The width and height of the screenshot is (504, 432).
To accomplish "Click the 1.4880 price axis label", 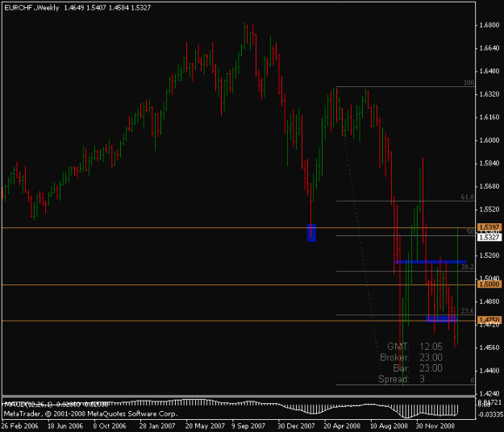I will click(489, 301).
